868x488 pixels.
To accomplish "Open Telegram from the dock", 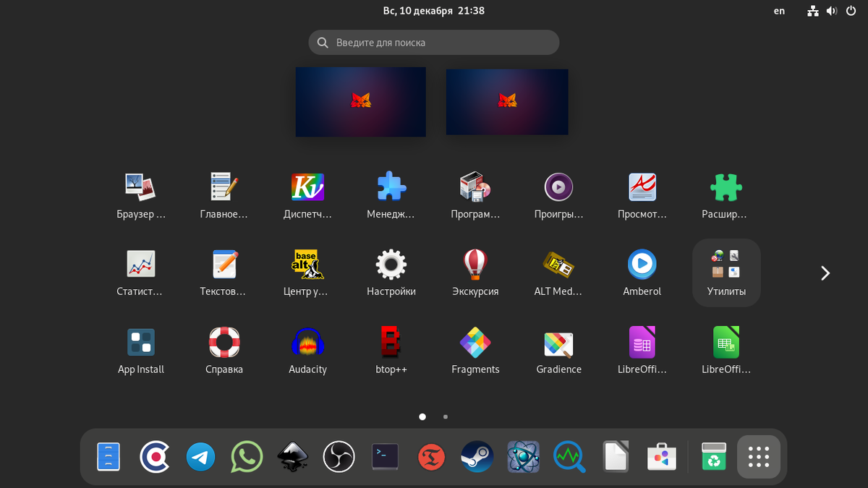I will point(200,457).
